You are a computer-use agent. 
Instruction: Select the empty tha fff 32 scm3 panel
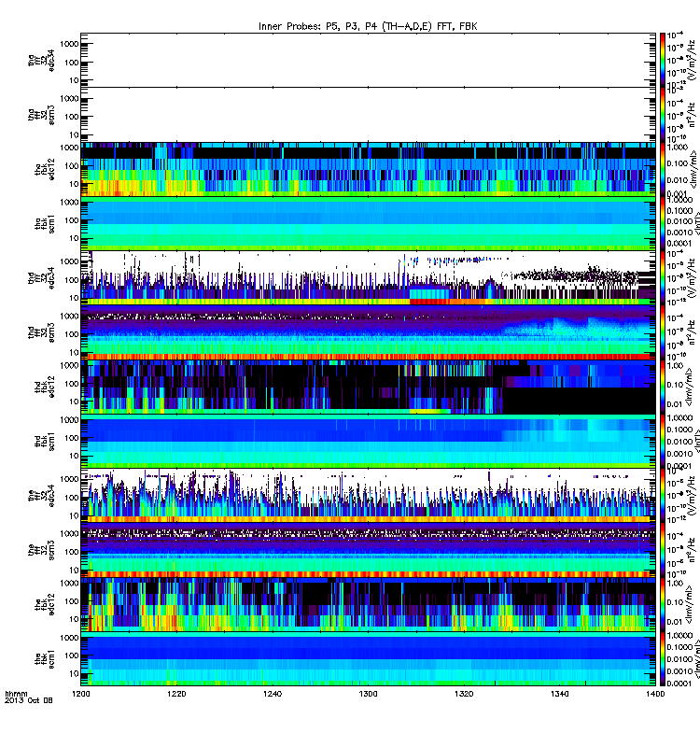coord(368,114)
